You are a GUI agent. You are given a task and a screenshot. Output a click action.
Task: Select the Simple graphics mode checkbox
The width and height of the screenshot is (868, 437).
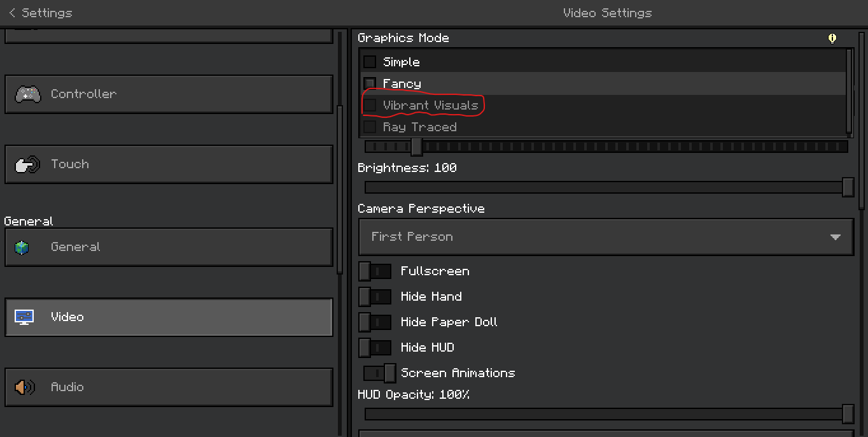click(370, 62)
